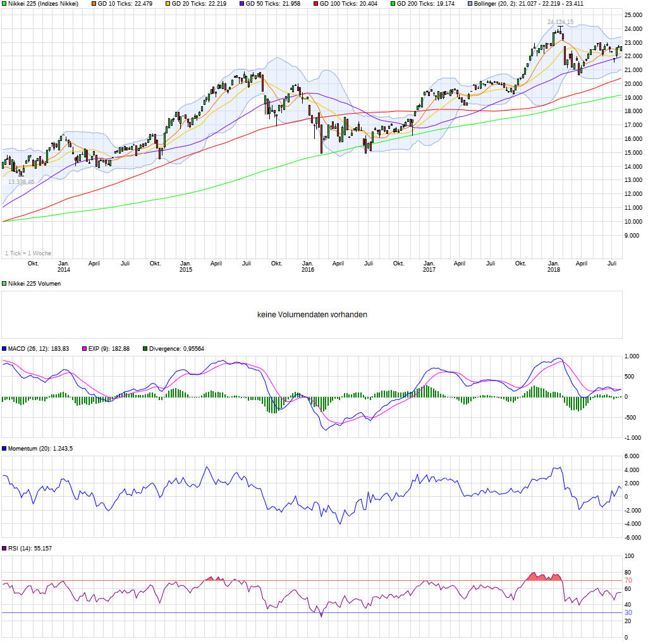Viewport: 648px width, 644px height.
Task: Click the 'Jan. 2016' axis label
Action: (307, 267)
